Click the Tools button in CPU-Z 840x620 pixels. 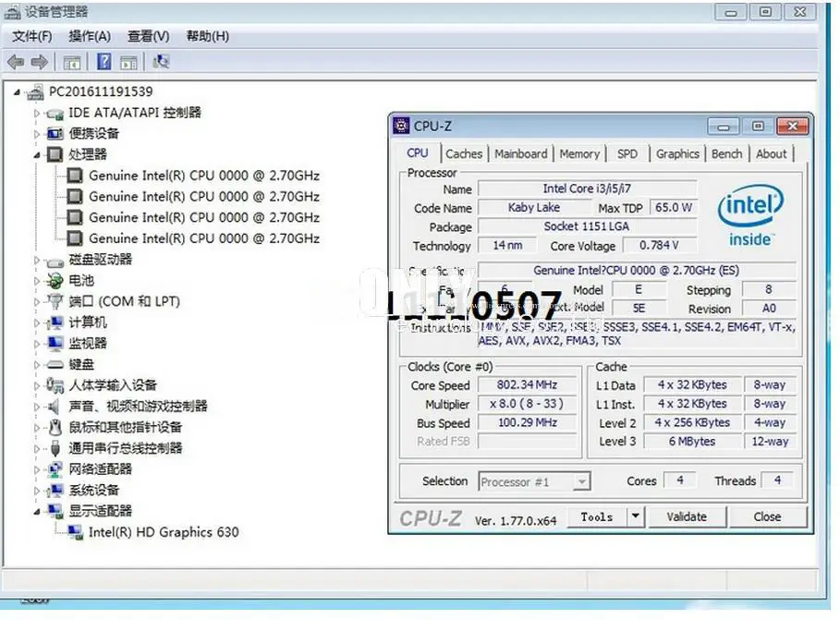(x=597, y=517)
